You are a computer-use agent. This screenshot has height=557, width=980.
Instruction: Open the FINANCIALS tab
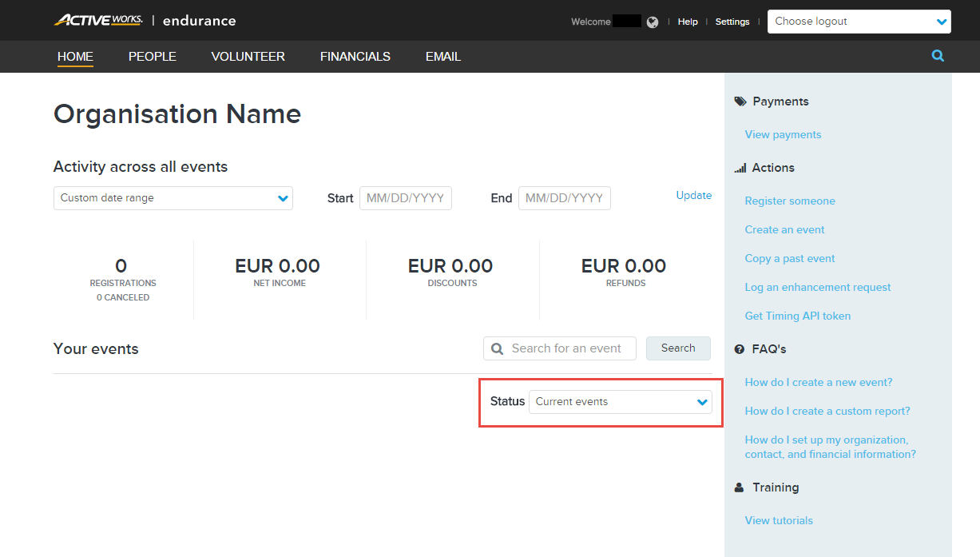(355, 57)
